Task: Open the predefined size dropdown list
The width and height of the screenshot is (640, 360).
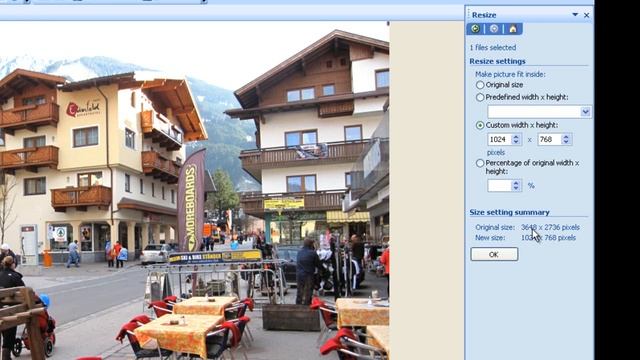Action: (585, 111)
